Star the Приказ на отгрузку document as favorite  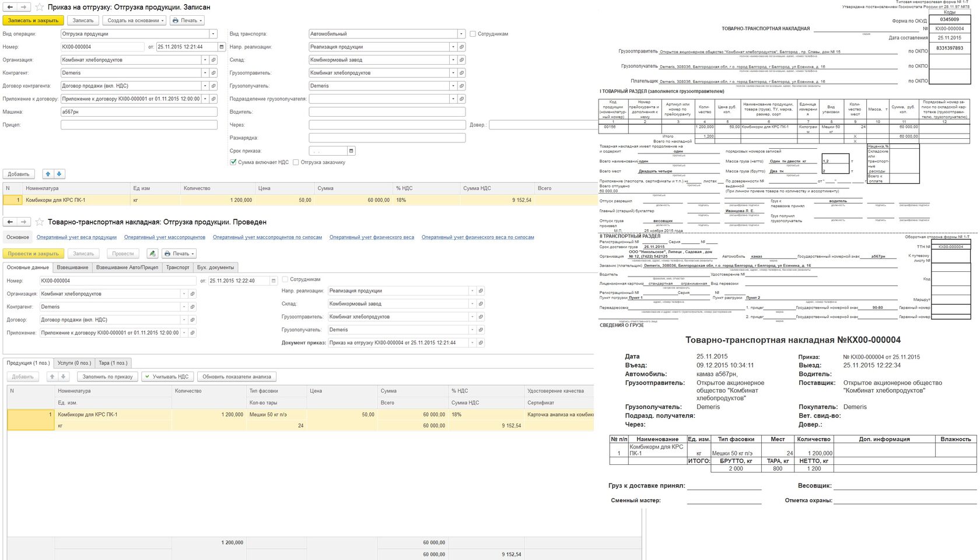[40, 7]
